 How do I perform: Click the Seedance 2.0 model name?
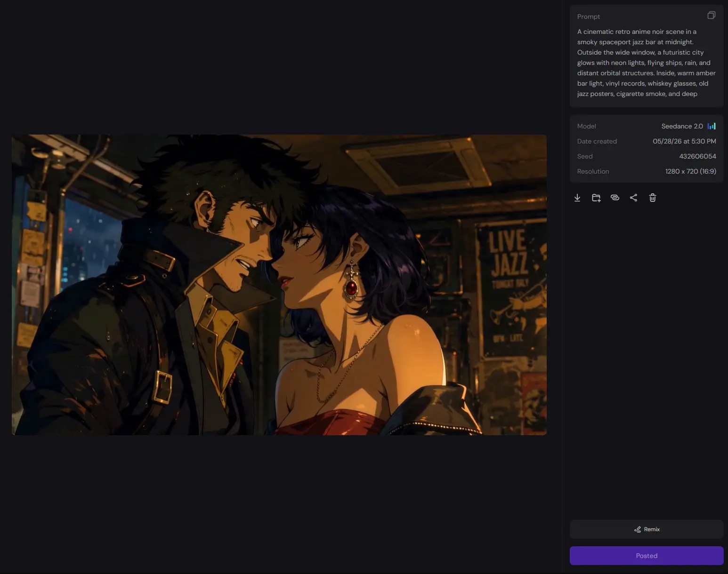point(682,126)
